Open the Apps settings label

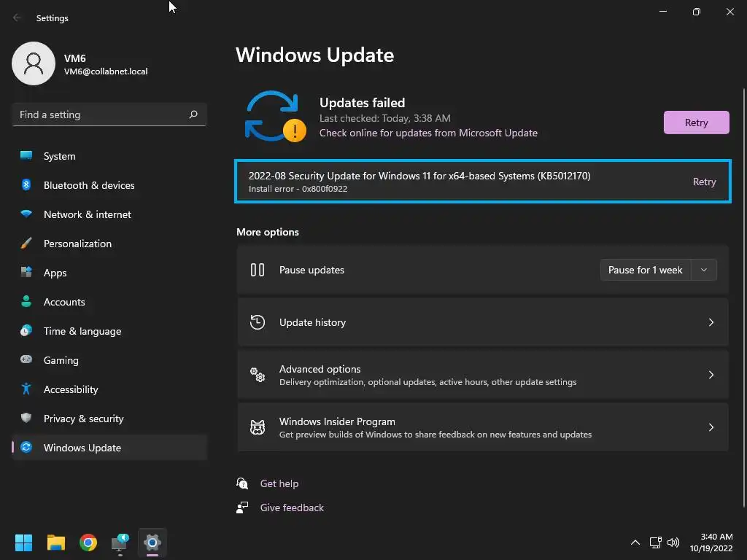tap(55, 273)
